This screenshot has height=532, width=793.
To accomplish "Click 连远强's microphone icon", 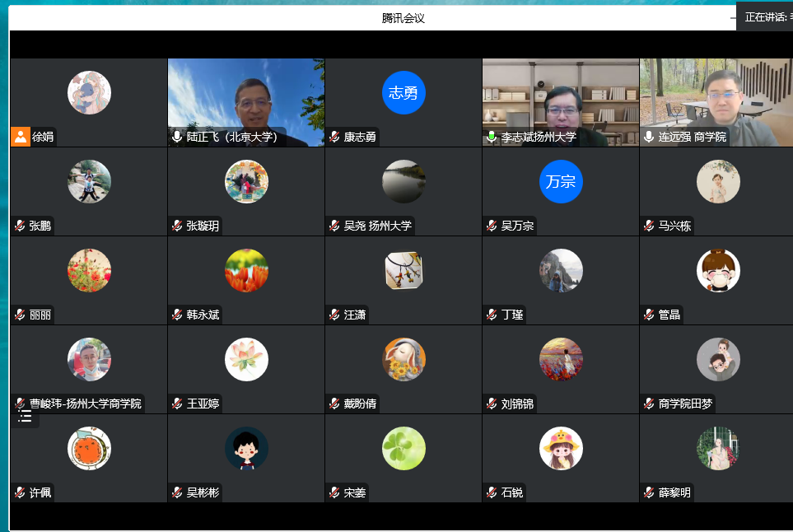I will pos(649,137).
